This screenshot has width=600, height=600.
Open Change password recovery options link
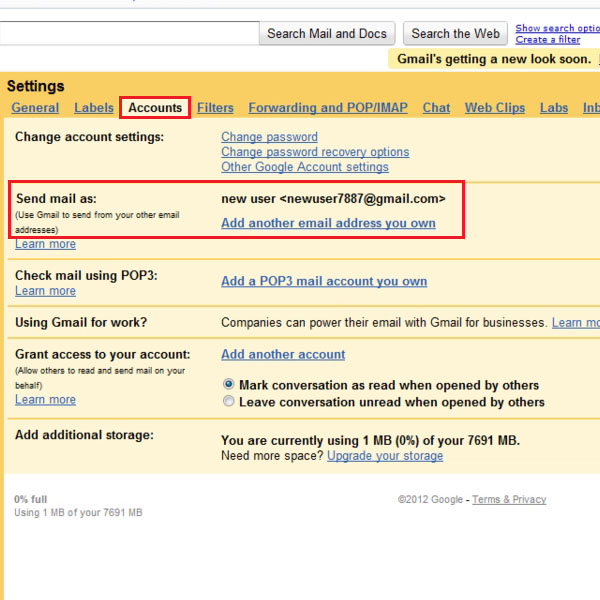coord(315,152)
